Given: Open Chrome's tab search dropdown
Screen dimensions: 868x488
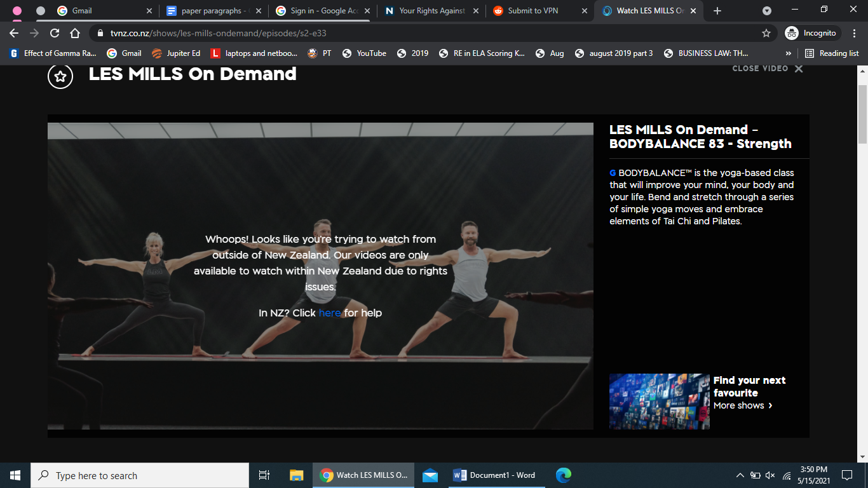Looking at the screenshot, I should (x=767, y=11).
